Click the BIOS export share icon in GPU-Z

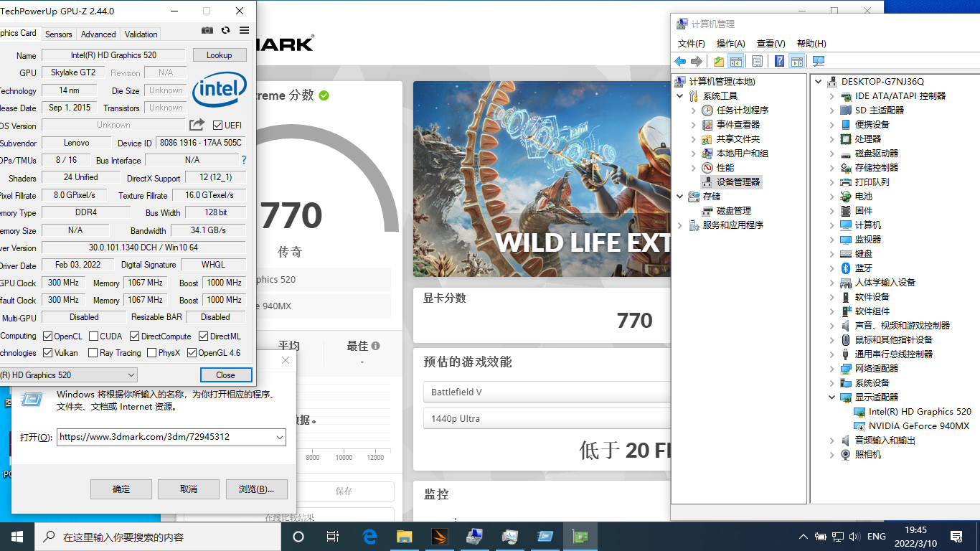pyautogui.click(x=197, y=125)
